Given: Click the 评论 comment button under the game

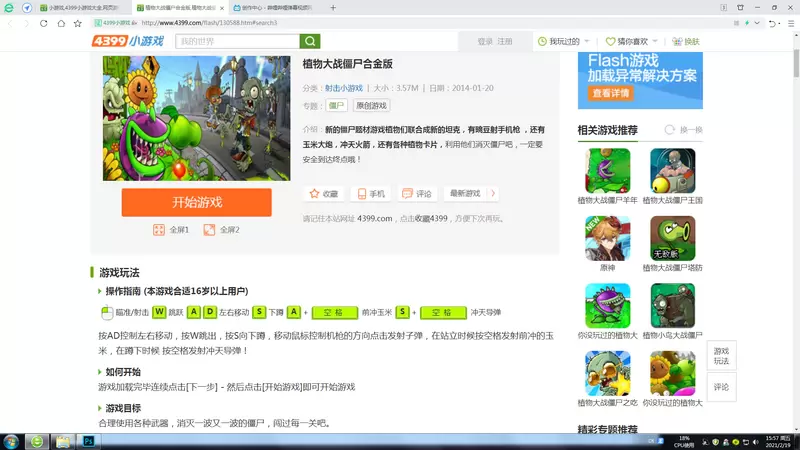Looking at the screenshot, I should click(417, 193).
